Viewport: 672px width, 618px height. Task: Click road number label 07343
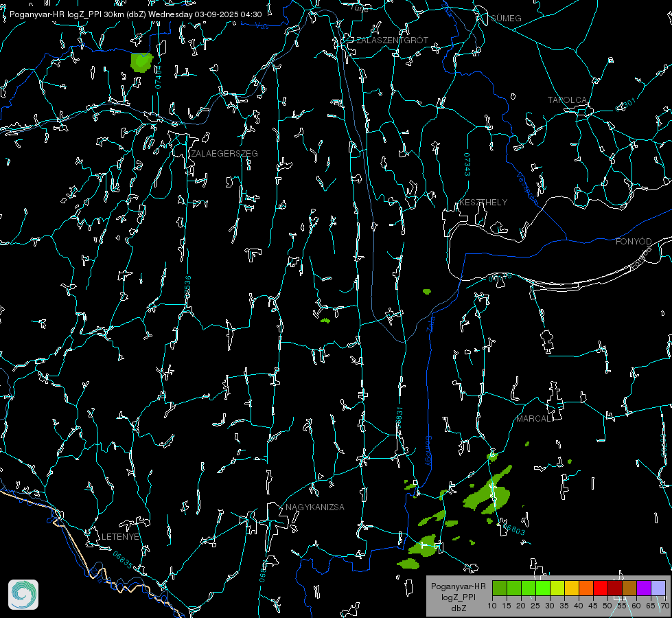(467, 164)
